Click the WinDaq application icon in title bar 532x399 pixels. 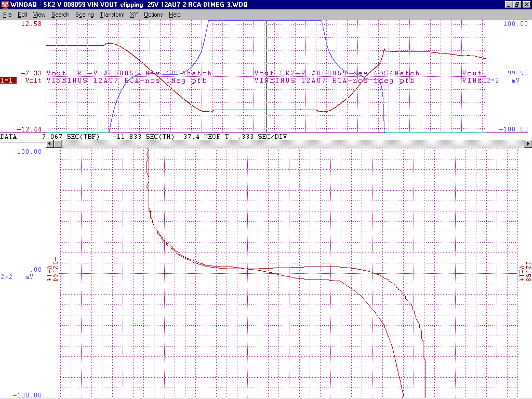click(x=5, y=4)
